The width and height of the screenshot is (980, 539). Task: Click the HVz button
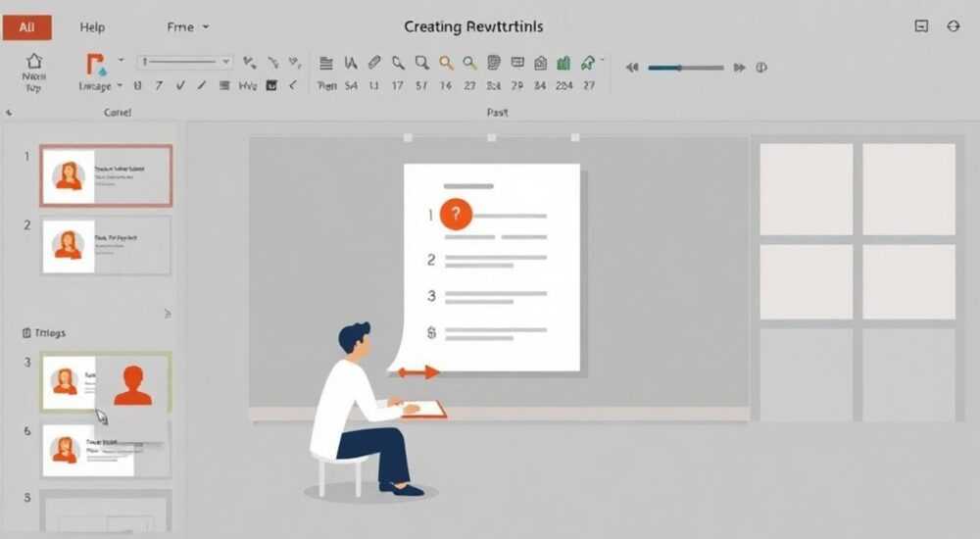click(x=248, y=85)
